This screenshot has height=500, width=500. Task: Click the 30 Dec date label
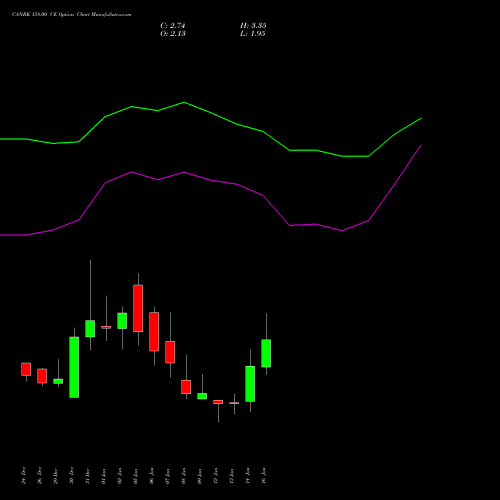click(x=71, y=475)
